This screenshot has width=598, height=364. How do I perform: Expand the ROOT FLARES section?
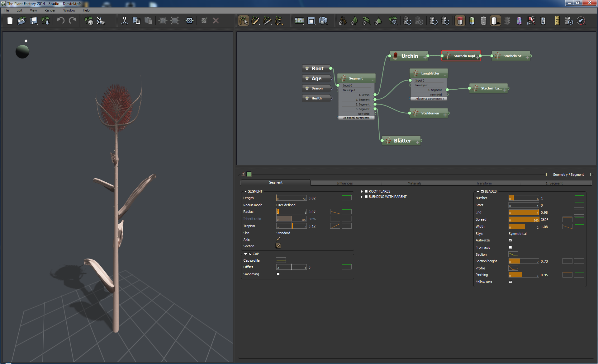pyautogui.click(x=362, y=191)
